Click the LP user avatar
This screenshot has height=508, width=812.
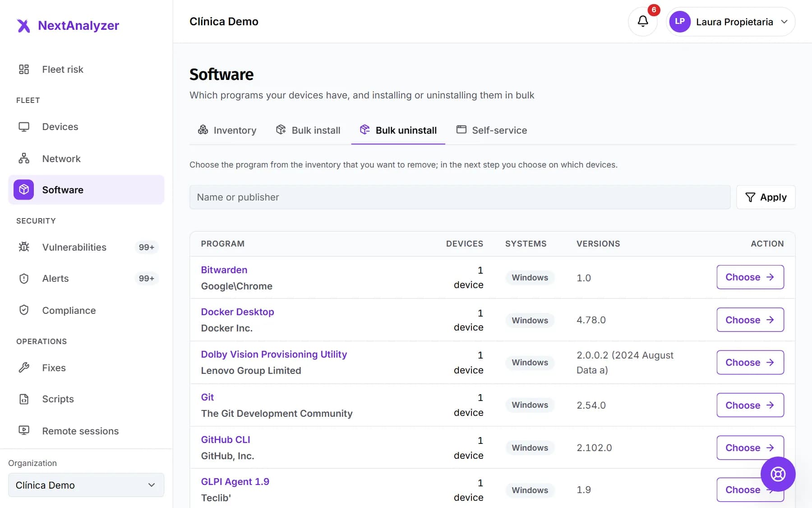(x=680, y=21)
